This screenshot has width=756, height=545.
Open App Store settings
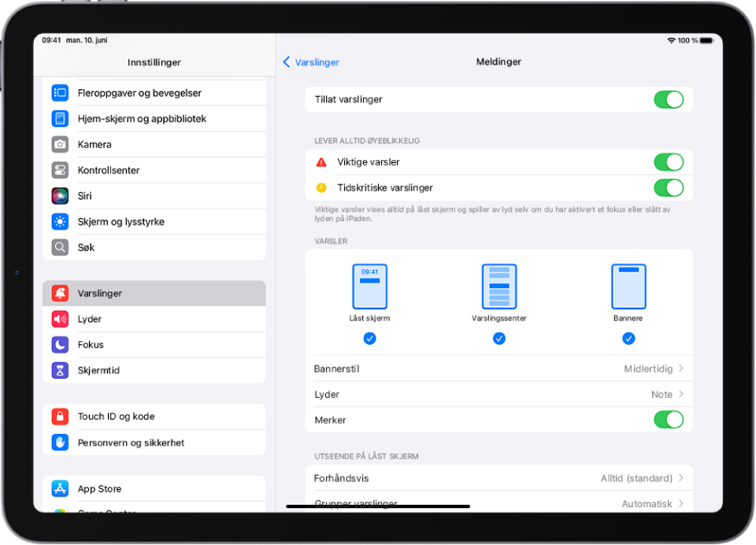coord(154,488)
